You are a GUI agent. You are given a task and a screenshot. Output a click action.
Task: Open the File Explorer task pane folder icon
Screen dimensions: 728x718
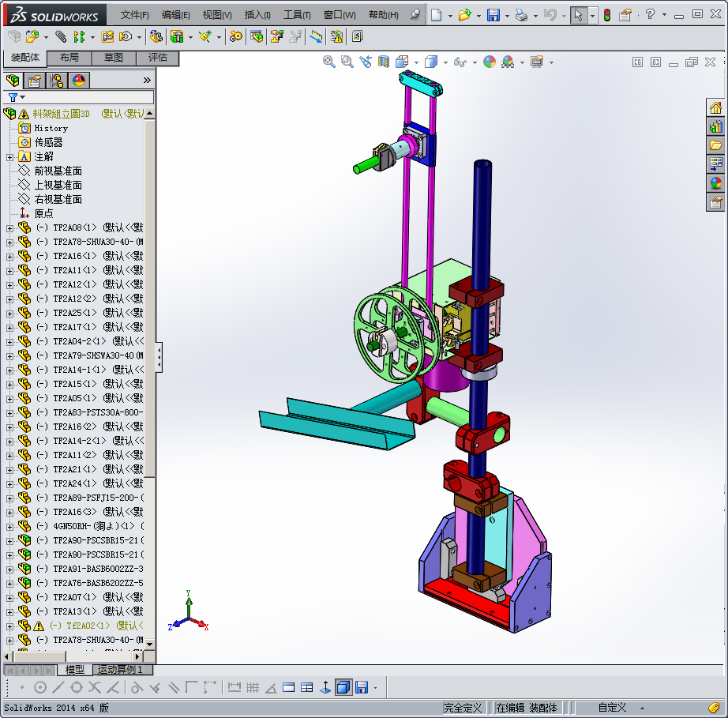[x=715, y=145]
